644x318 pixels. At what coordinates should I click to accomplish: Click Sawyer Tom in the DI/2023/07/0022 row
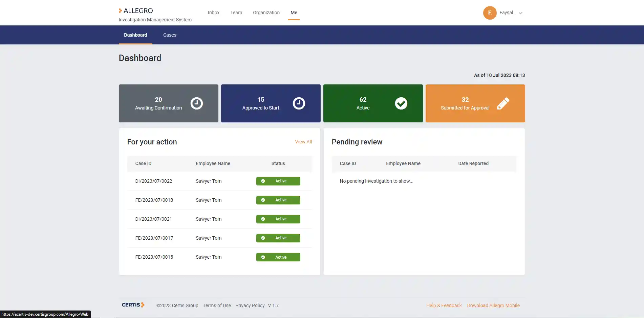[x=209, y=181]
